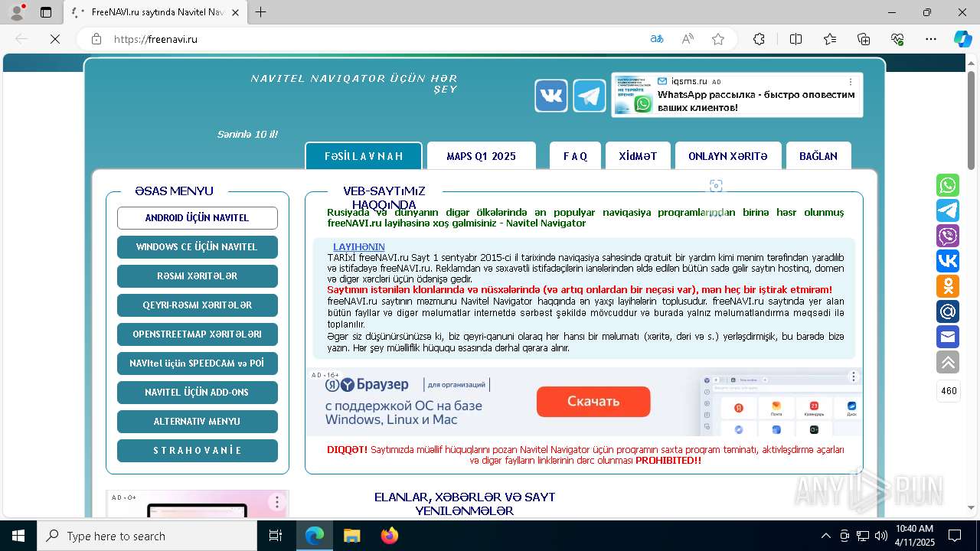
Task: Select the F A Q tab
Action: [575, 156]
